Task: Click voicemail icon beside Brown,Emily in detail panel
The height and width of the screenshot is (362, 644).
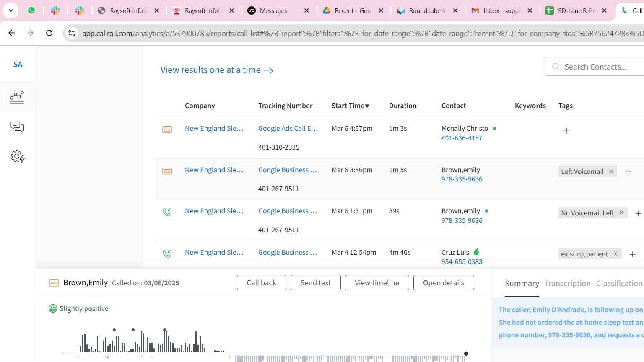Action: tap(54, 283)
